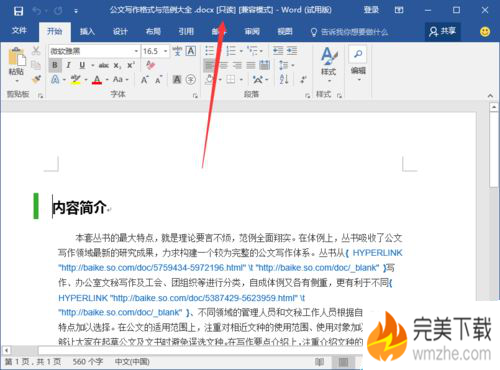Open the font name dropdown
This screenshot has width=500, height=370.
(x=136, y=51)
